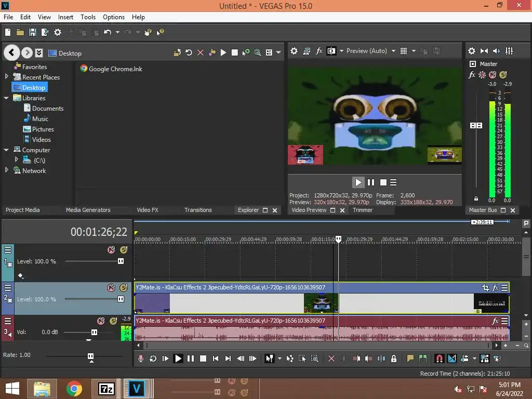
Task: Click the Master FX icon
Action: tap(472, 75)
